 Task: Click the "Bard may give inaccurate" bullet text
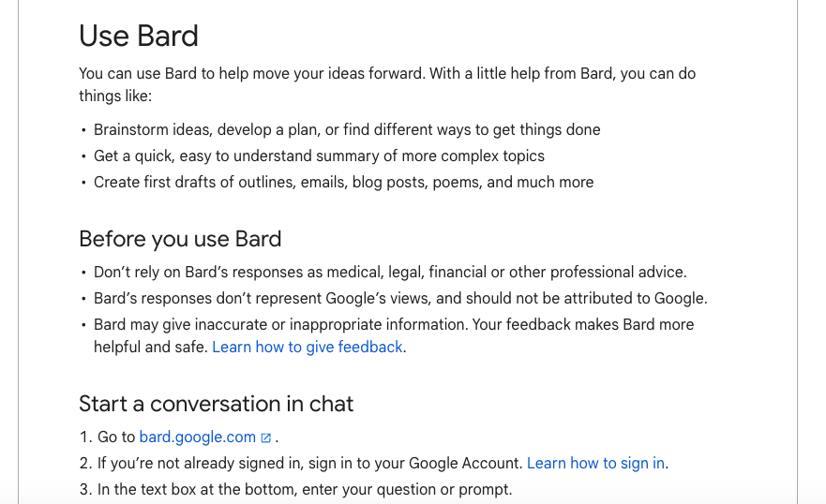coord(394,324)
